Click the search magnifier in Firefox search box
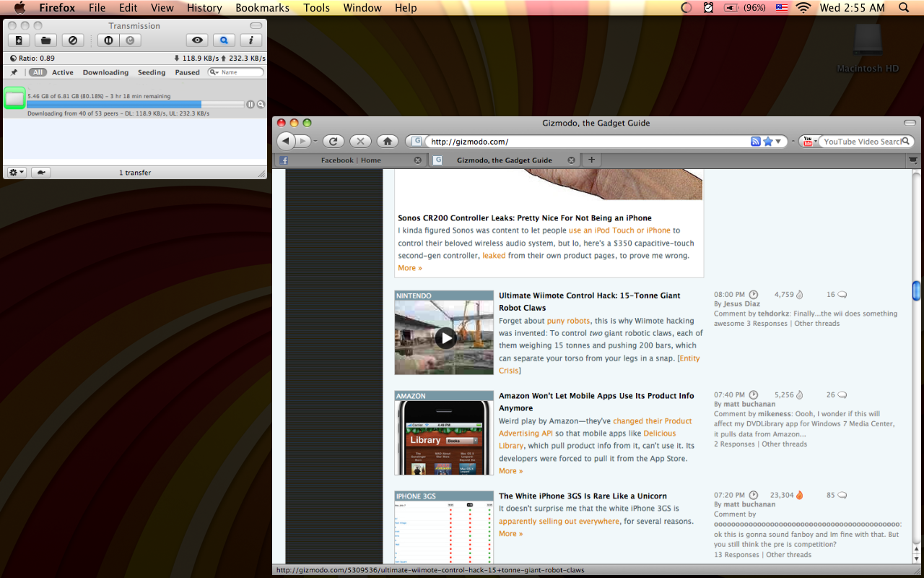The image size is (924, 578). pyautogui.click(x=907, y=142)
